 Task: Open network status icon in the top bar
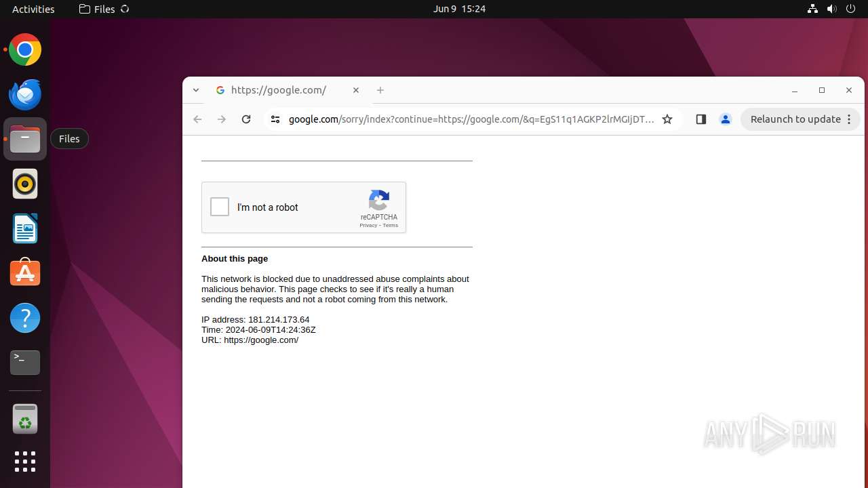click(x=812, y=9)
